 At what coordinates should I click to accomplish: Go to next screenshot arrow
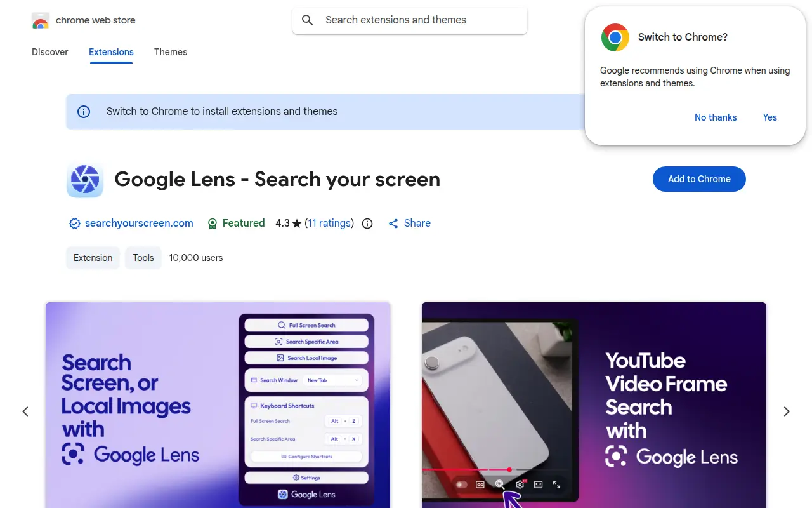pyautogui.click(x=787, y=411)
